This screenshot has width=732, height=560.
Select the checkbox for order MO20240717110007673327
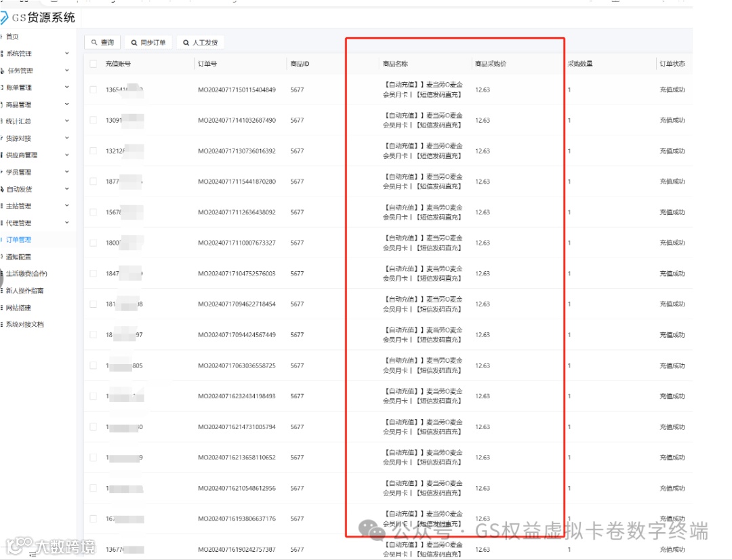coord(94,243)
